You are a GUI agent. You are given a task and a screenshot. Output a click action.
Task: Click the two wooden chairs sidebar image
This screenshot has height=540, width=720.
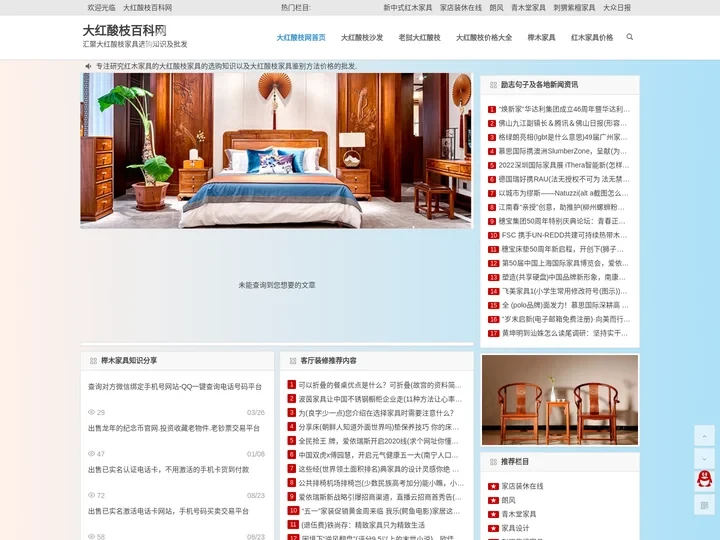pyautogui.click(x=560, y=400)
